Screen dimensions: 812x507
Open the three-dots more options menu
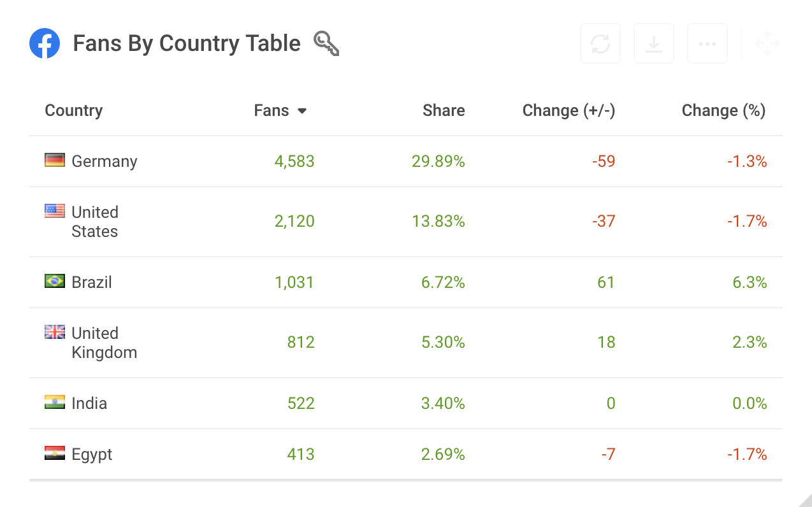pos(707,43)
